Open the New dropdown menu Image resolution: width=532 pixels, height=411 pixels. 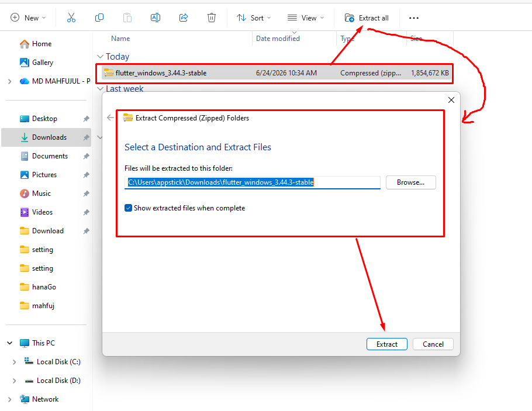[x=28, y=18]
